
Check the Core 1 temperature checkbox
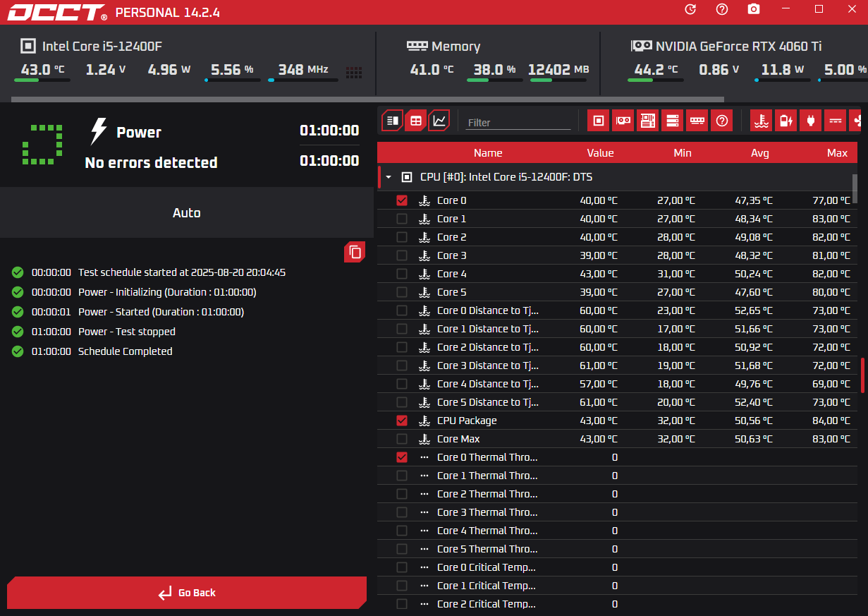(x=402, y=219)
